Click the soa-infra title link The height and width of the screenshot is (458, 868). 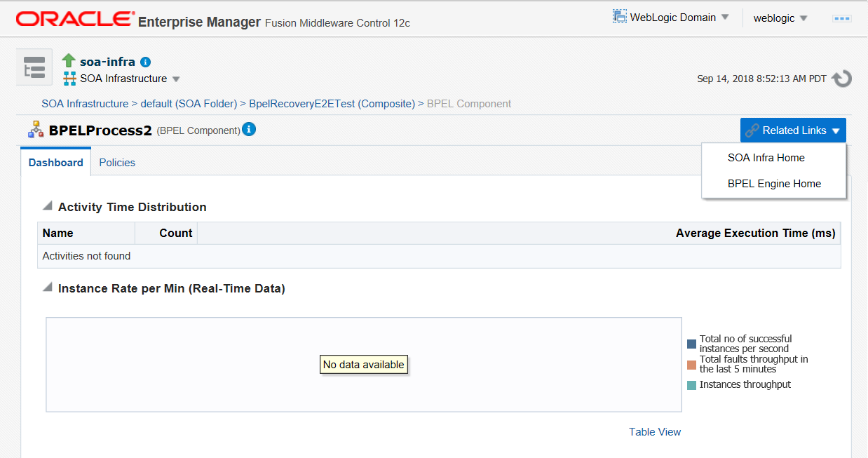click(x=107, y=62)
